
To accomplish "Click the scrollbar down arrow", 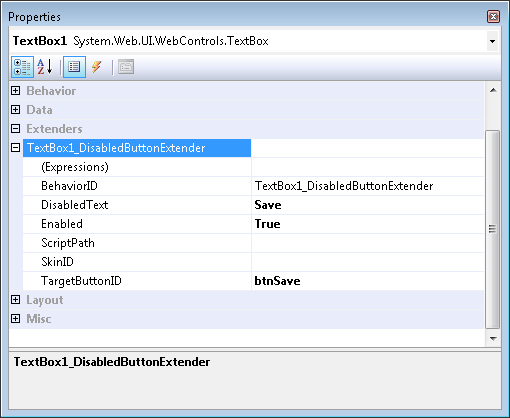I will coord(493,338).
